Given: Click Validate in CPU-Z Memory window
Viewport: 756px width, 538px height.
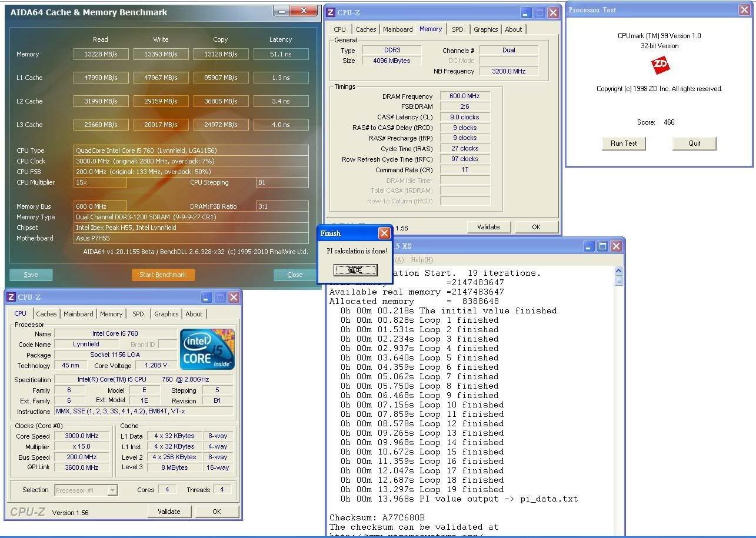Looking at the screenshot, I should point(488,227).
